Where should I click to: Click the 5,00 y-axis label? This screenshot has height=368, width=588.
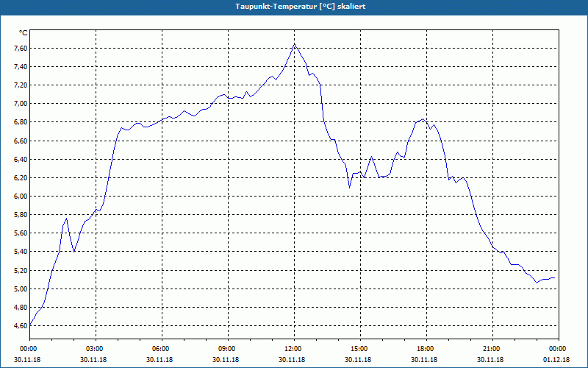coord(21,289)
